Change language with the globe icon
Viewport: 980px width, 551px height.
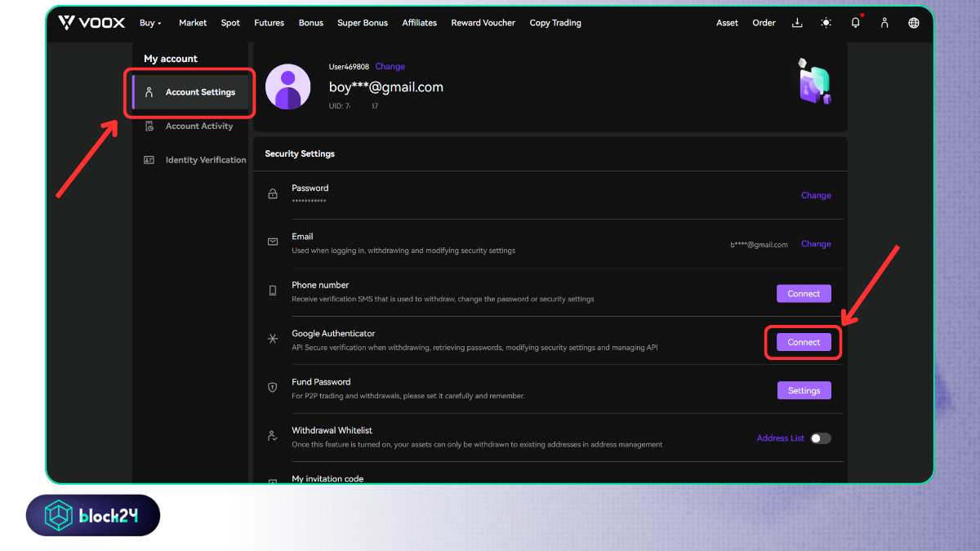point(914,23)
